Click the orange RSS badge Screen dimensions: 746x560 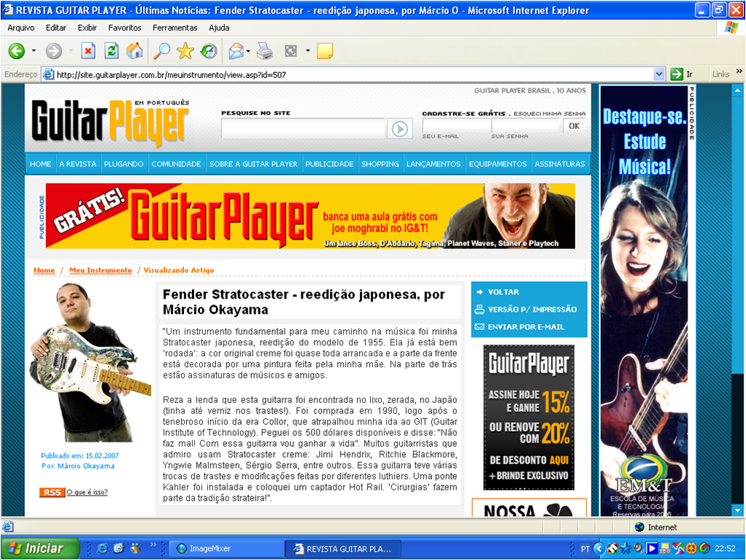point(52,492)
